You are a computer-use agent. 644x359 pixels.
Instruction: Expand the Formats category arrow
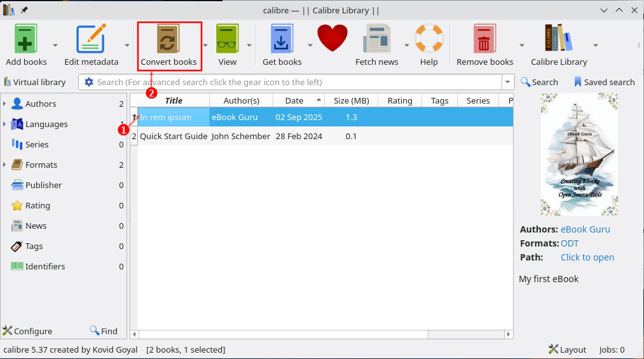click(5, 165)
